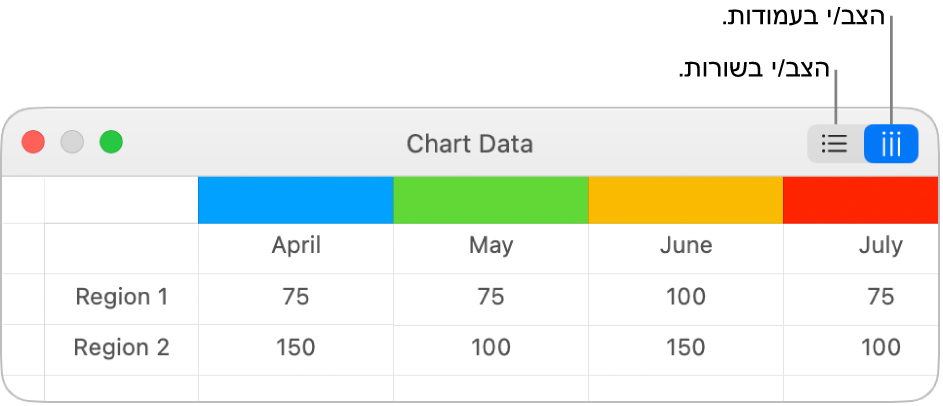Select Region 2 April cell with 150
This screenshot has height=406, width=943.
pyautogui.click(x=296, y=348)
